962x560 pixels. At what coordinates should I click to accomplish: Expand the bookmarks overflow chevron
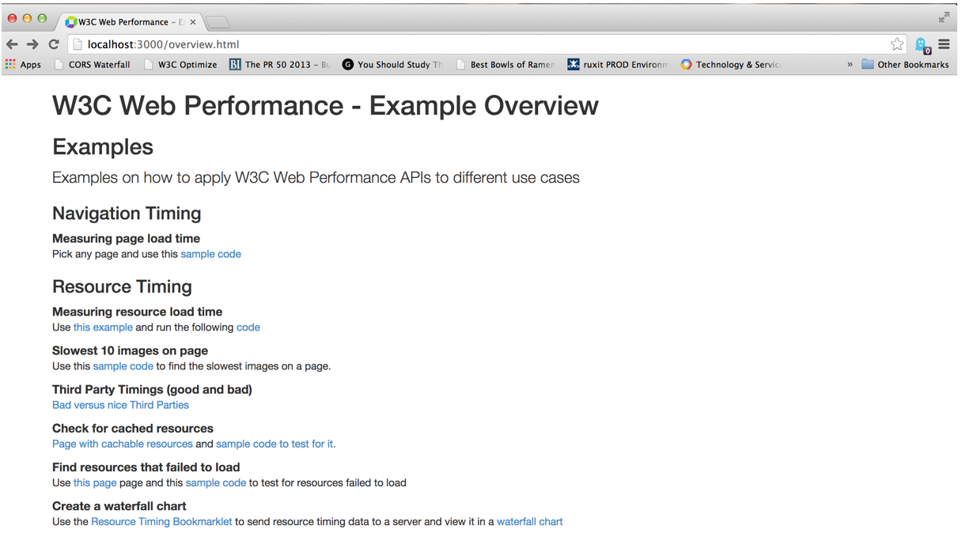(850, 64)
